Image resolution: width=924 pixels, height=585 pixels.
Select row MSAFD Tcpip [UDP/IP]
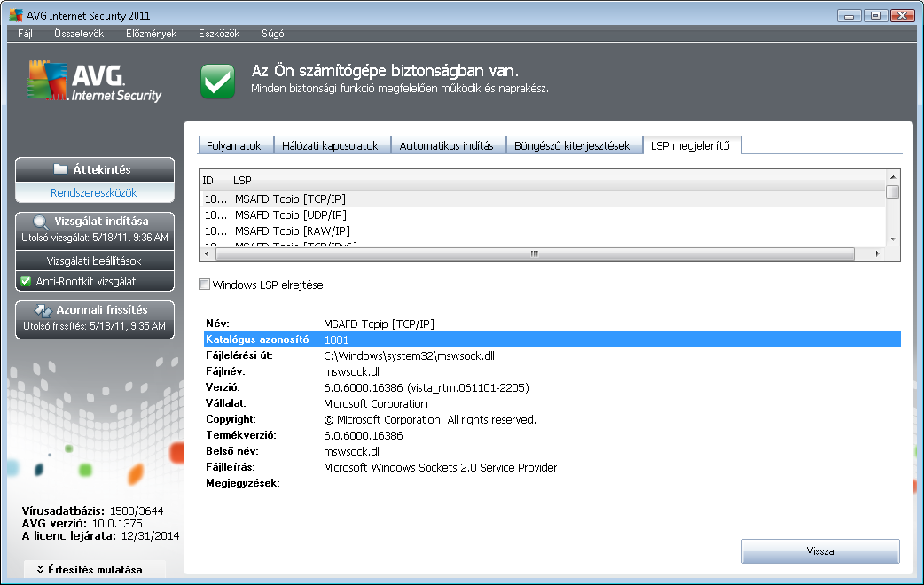tap(543, 215)
